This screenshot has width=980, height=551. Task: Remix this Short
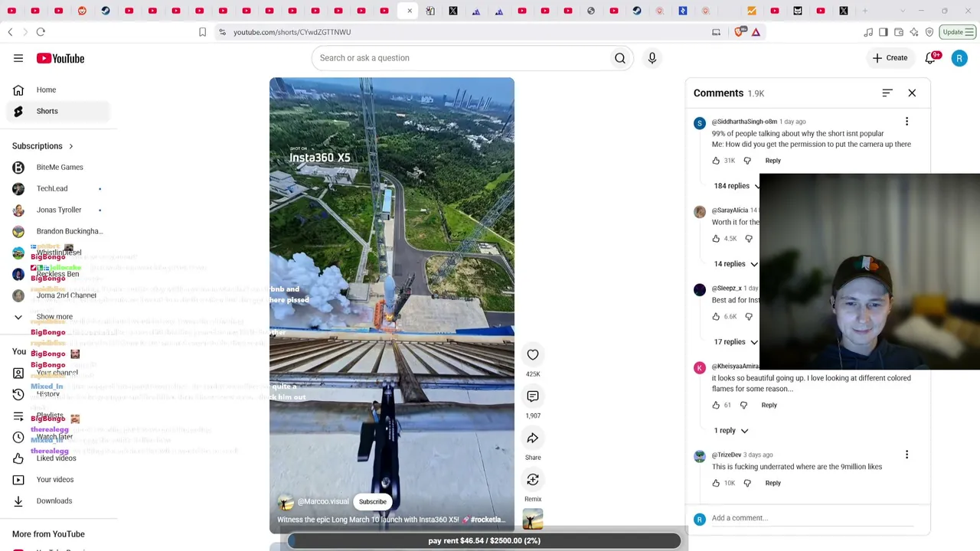tap(533, 480)
